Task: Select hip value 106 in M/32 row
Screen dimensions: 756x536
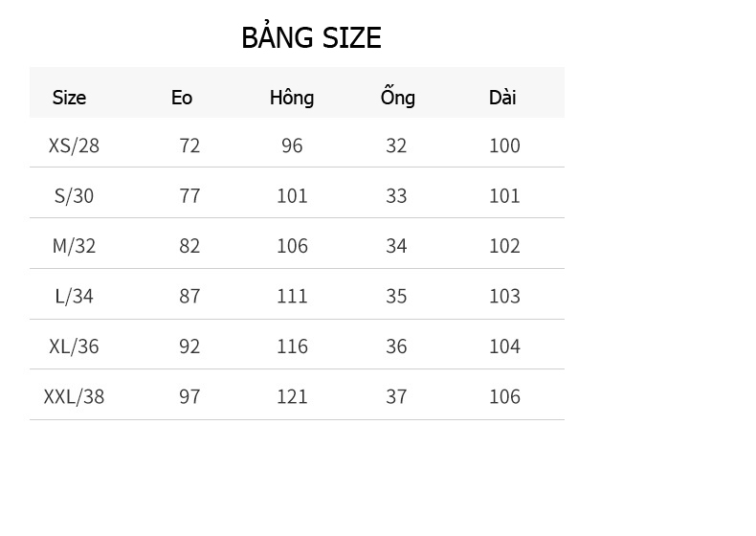Action: (x=292, y=246)
